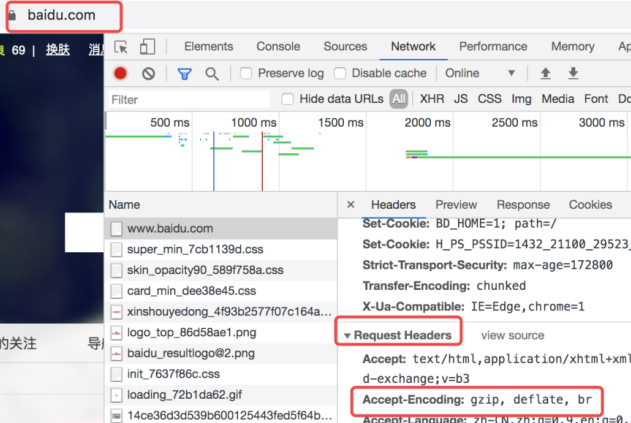Select the Headers tab

coord(393,204)
